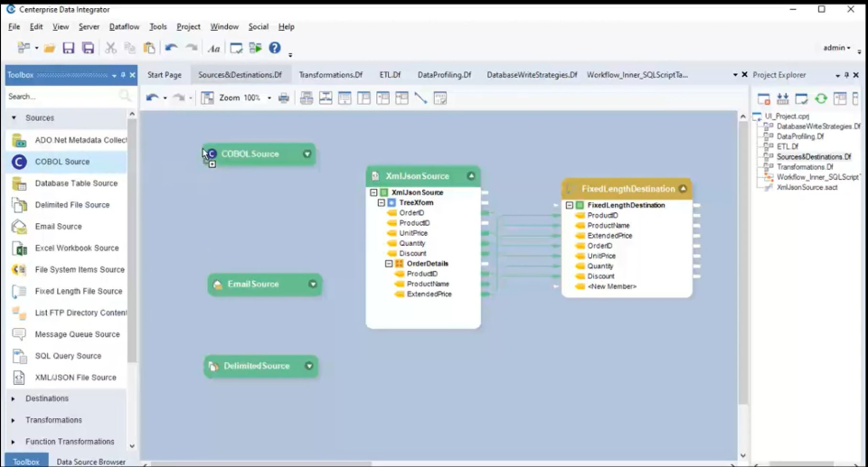Open the Server menu
Screen dimensions: 868x467
(89, 26)
